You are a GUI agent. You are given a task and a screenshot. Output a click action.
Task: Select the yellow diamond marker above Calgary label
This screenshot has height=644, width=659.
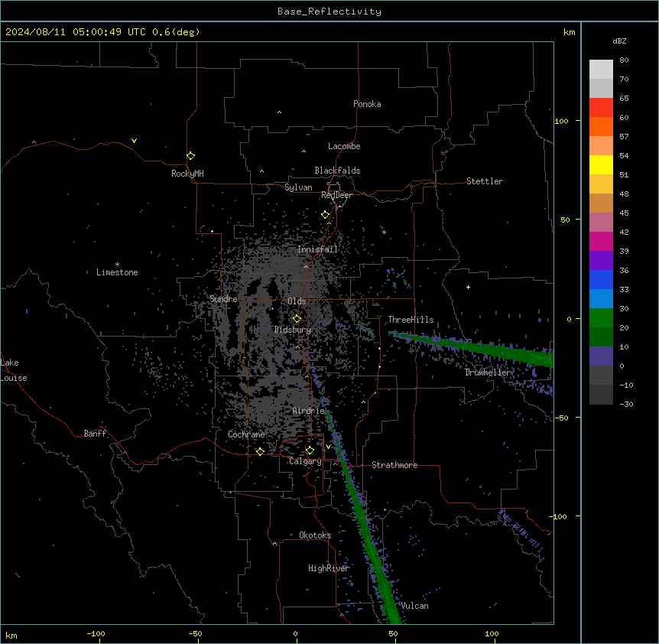click(x=310, y=450)
